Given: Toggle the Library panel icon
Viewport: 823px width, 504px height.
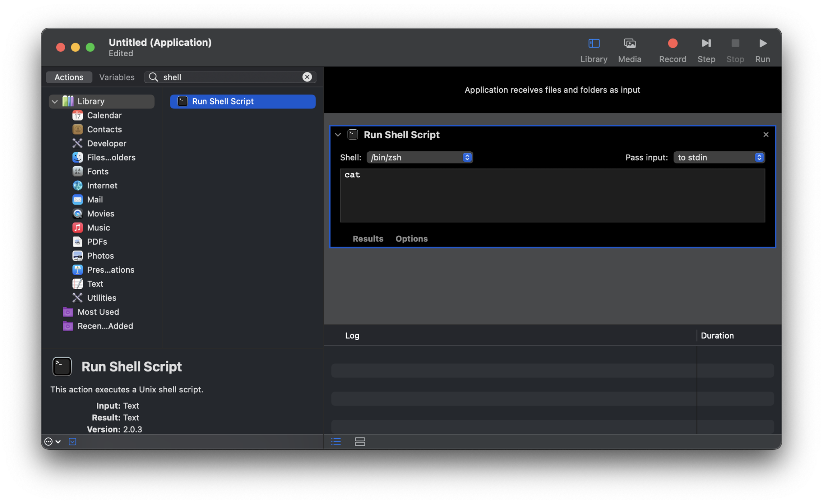Looking at the screenshot, I should 594,43.
